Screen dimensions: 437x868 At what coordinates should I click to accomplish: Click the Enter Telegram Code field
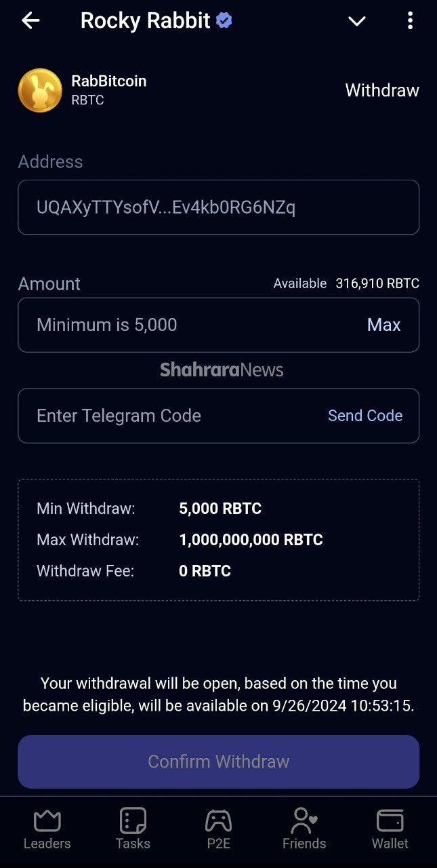[x=169, y=416]
